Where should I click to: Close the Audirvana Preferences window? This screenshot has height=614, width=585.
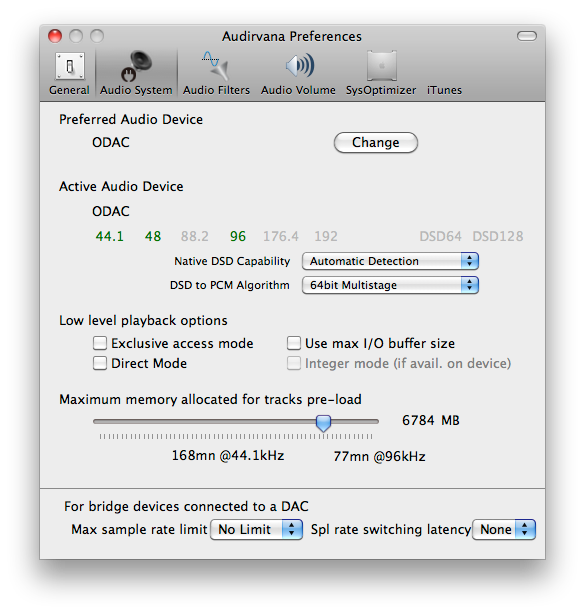(x=55, y=36)
